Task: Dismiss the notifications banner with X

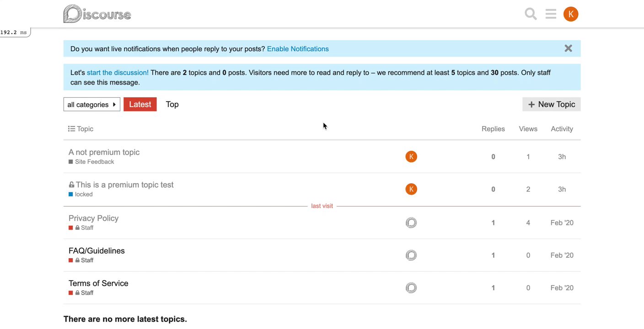Action: coord(568,48)
